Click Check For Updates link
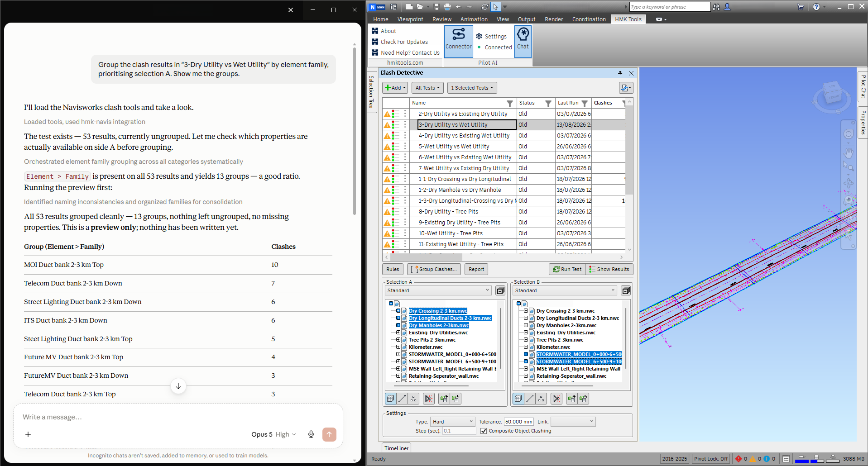This screenshot has width=868, height=466. click(404, 42)
